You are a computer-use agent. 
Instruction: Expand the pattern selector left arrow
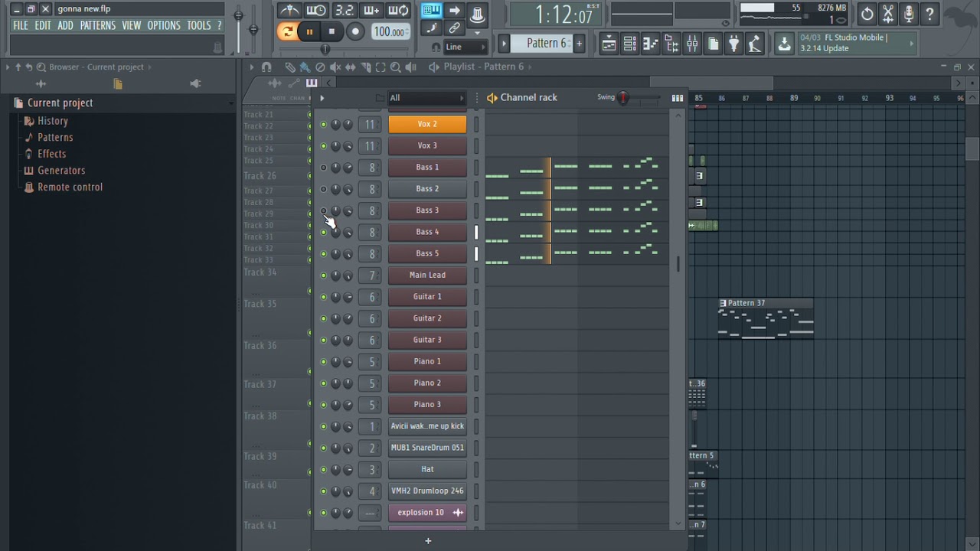click(504, 44)
